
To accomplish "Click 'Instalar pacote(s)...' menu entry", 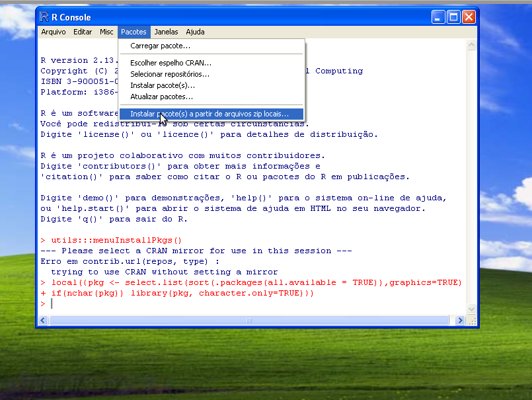I will [x=163, y=85].
